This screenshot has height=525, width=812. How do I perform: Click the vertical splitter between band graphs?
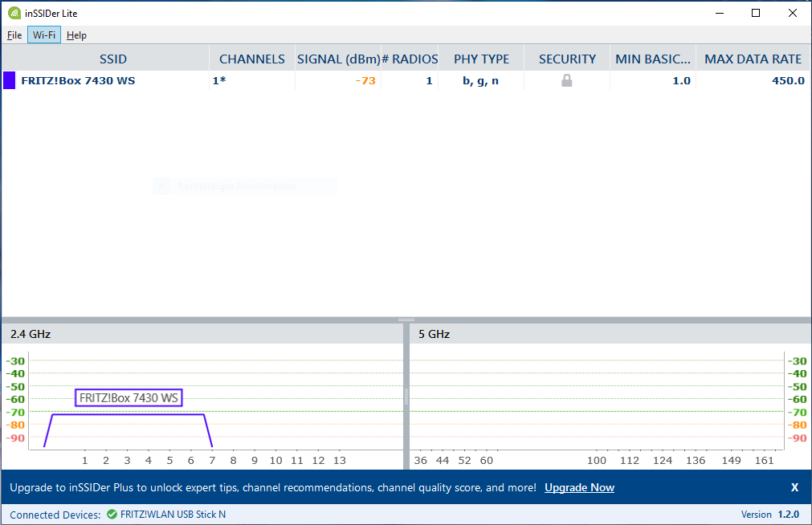tap(406, 397)
